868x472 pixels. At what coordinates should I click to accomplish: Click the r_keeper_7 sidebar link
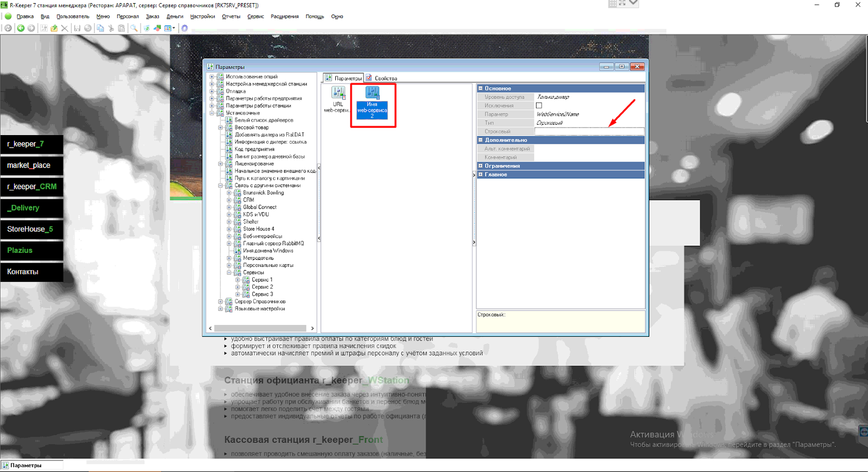click(x=31, y=144)
